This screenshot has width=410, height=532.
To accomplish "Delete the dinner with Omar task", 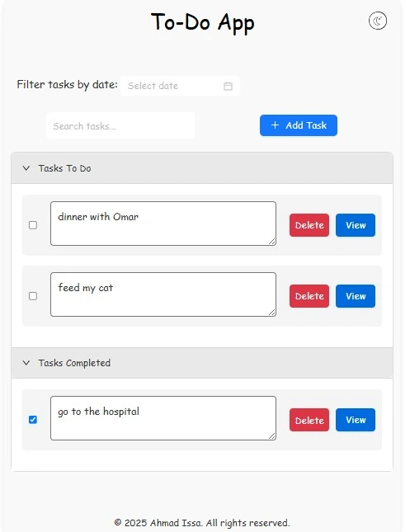I will [309, 225].
